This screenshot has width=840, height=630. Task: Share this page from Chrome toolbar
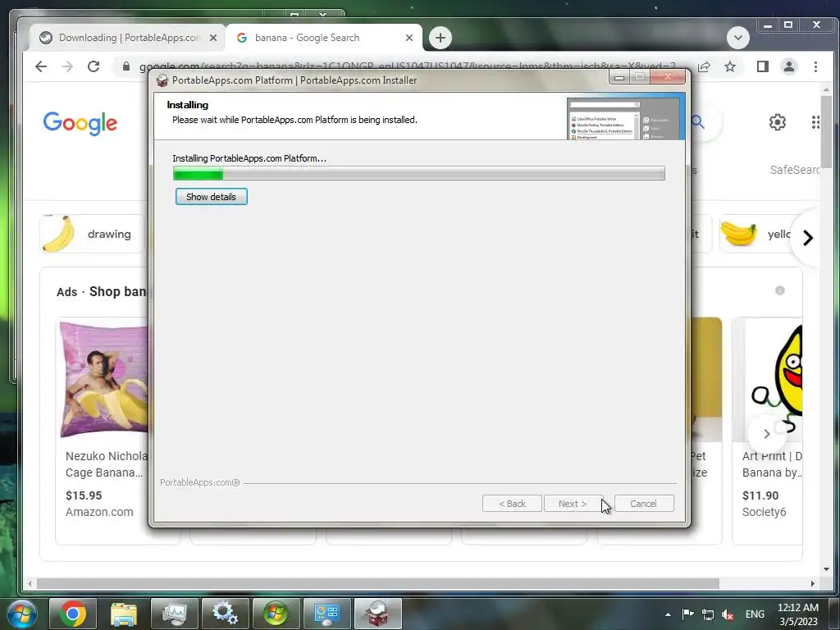[703, 66]
